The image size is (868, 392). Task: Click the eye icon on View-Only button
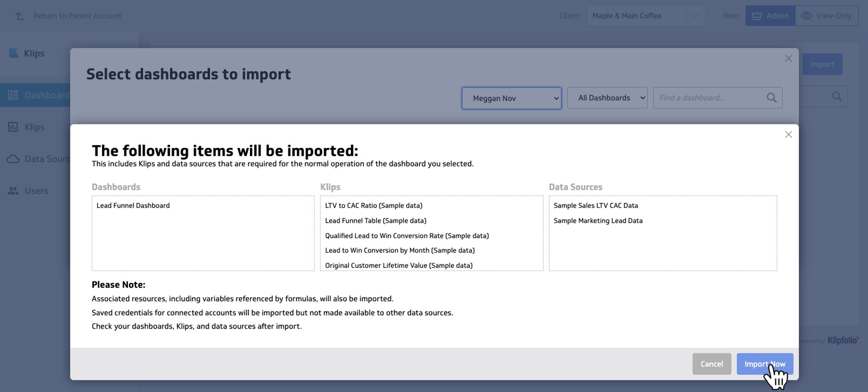(806, 16)
